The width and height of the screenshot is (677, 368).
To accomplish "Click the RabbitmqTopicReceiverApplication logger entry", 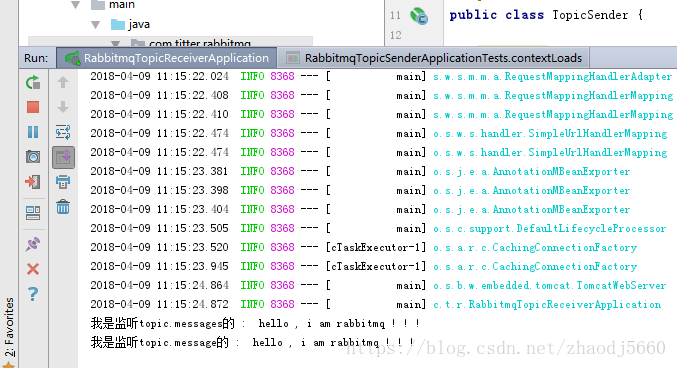I will [547, 305].
